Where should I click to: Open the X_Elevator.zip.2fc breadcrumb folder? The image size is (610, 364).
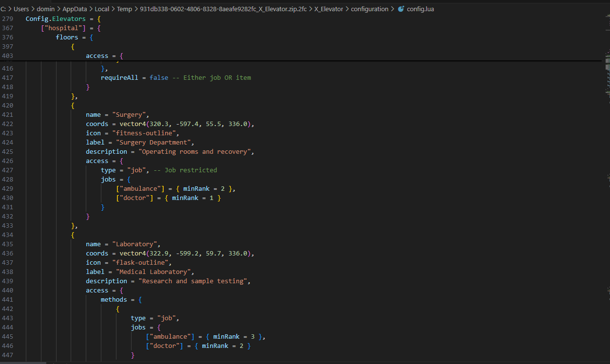(223, 9)
